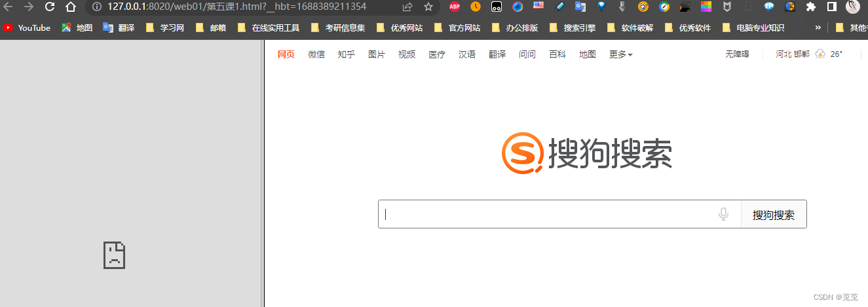Image resolution: width=868 pixels, height=307 pixels.
Task: Click the browser back arrow
Action: [7, 7]
